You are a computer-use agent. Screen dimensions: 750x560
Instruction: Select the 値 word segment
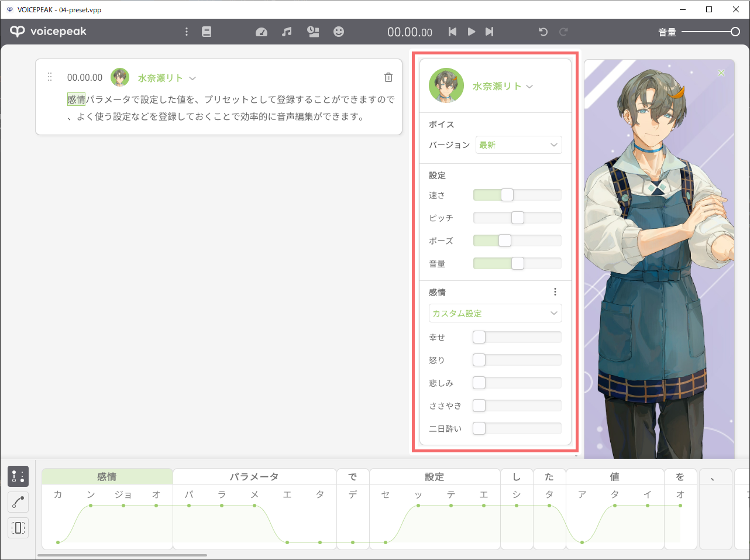615,476
